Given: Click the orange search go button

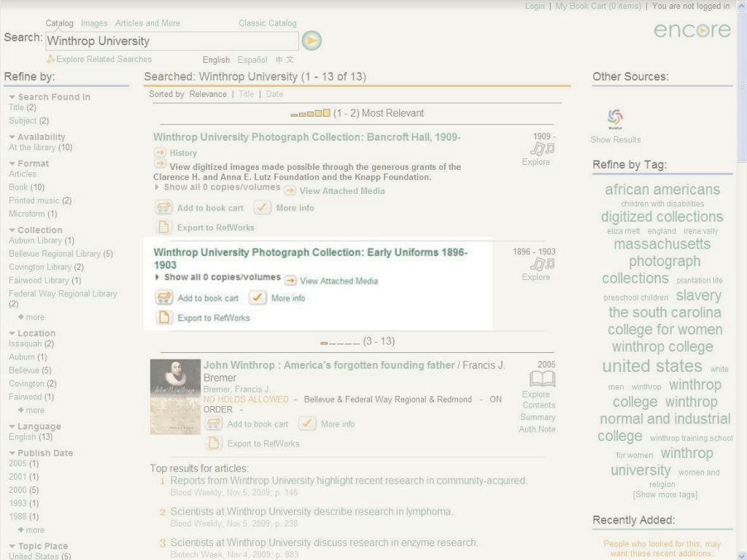Looking at the screenshot, I should [311, 41].
